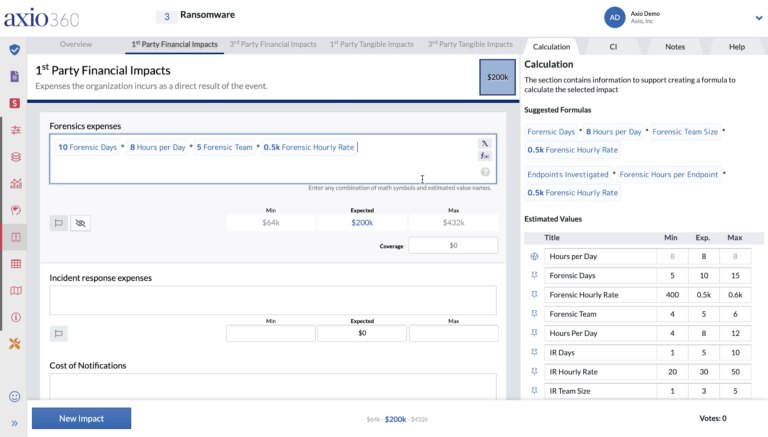Click the Forensic Hourly Rate title field
Image resolution: width=768 pixels, height=437 pixels.
(600, 295)
